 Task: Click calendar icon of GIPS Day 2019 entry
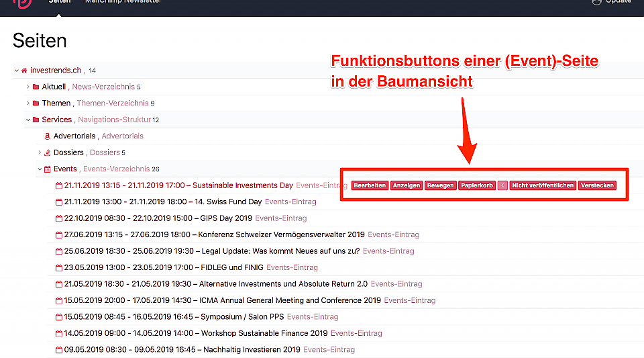click(x=59, y=218)
